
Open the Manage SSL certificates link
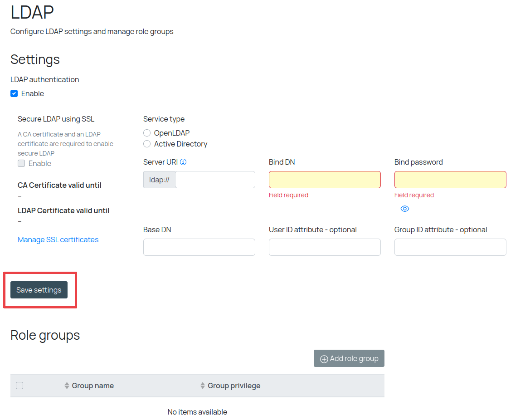58,239
